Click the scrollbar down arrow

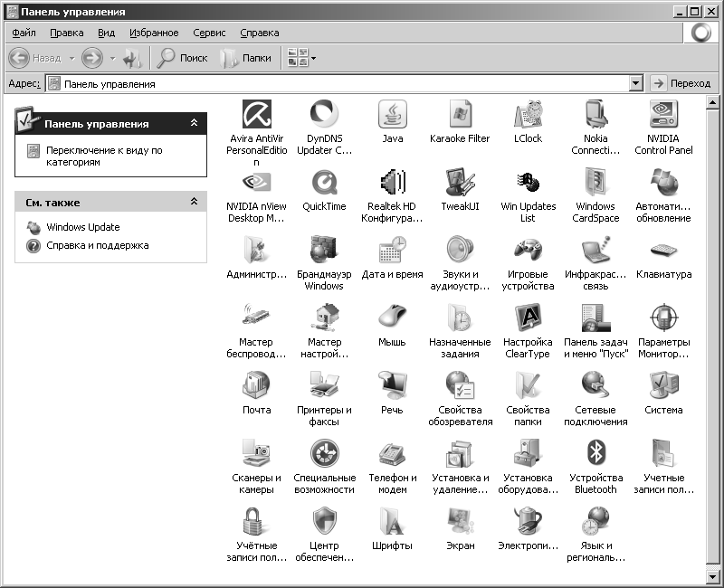coord(712,576)
